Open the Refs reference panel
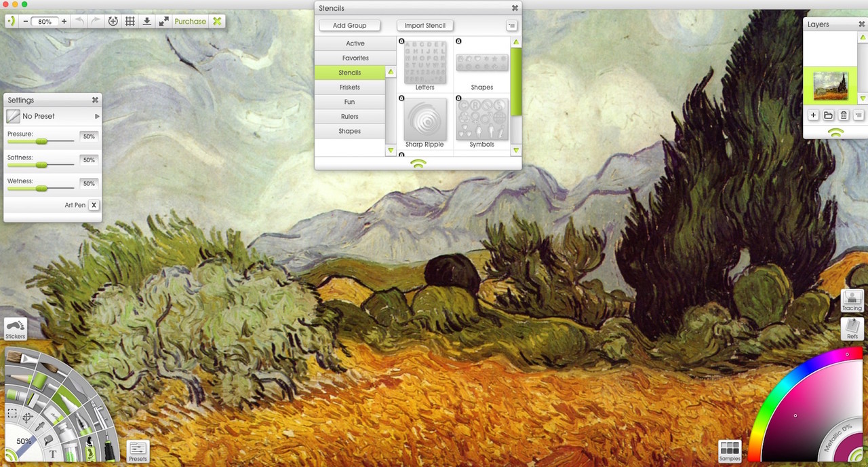The width and height of the screenshot is (868, 467). (852, 329)
